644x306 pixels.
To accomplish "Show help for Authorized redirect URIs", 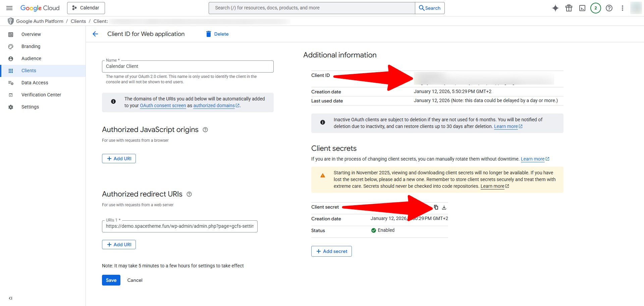I will (189, 194).
